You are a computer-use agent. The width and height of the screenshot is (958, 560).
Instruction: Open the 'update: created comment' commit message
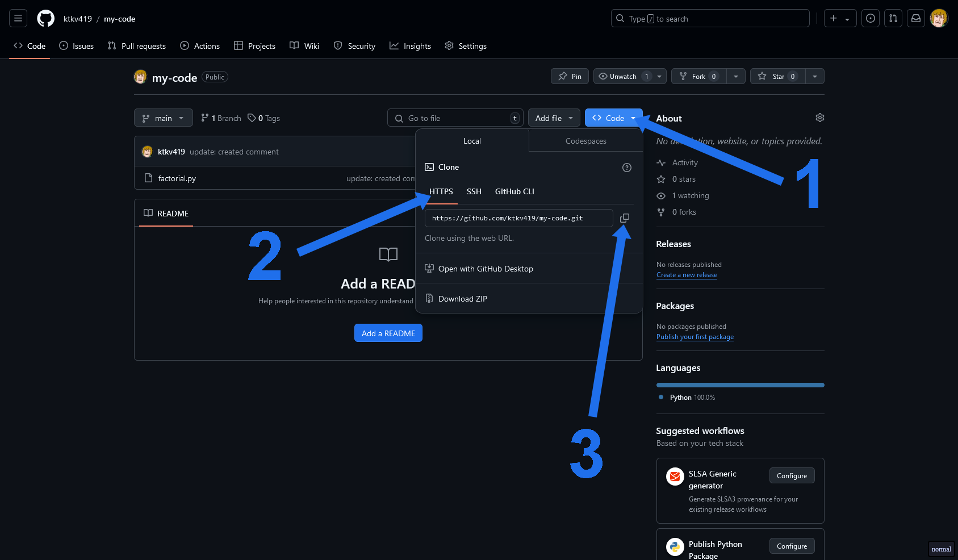[234, 152]
